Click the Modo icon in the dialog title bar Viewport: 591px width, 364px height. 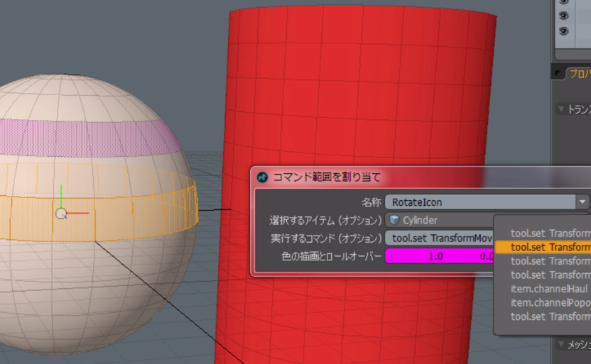point(262,177)
